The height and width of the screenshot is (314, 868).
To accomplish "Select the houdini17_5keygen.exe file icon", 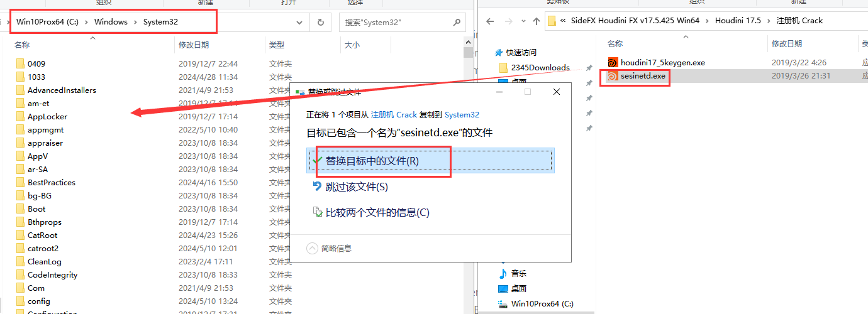I will [x=613, y=62].
